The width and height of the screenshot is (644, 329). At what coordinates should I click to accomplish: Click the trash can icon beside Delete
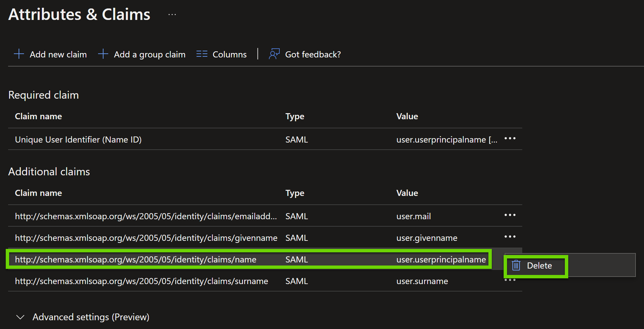[516, 265]
